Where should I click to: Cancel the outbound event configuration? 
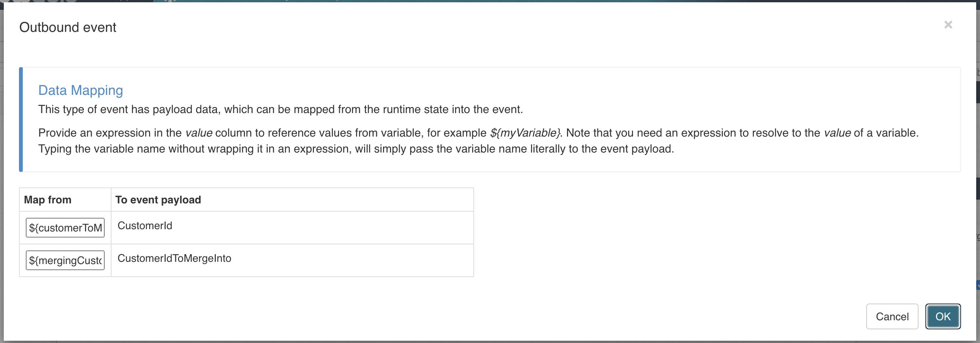[892, 316]
